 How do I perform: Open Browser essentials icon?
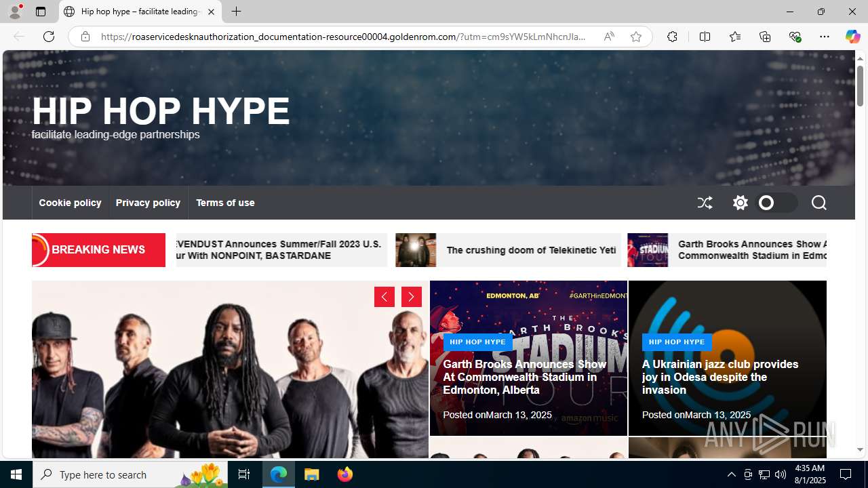coord(795,37)
